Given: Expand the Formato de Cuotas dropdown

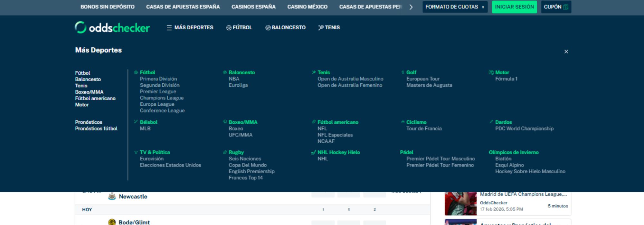Looking at the screenshot, I should click(x=455, y=7).
